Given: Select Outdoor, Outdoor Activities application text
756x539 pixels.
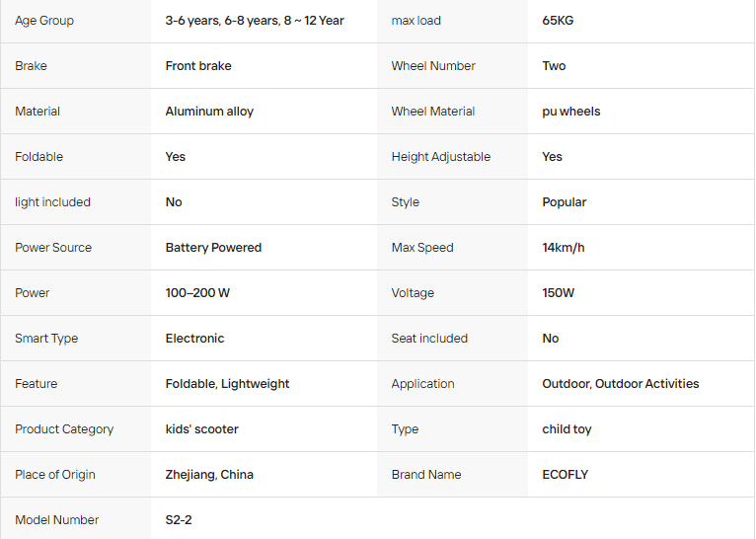Looking at the screenshot, I should pyautogui.click(x=620, y=384).
